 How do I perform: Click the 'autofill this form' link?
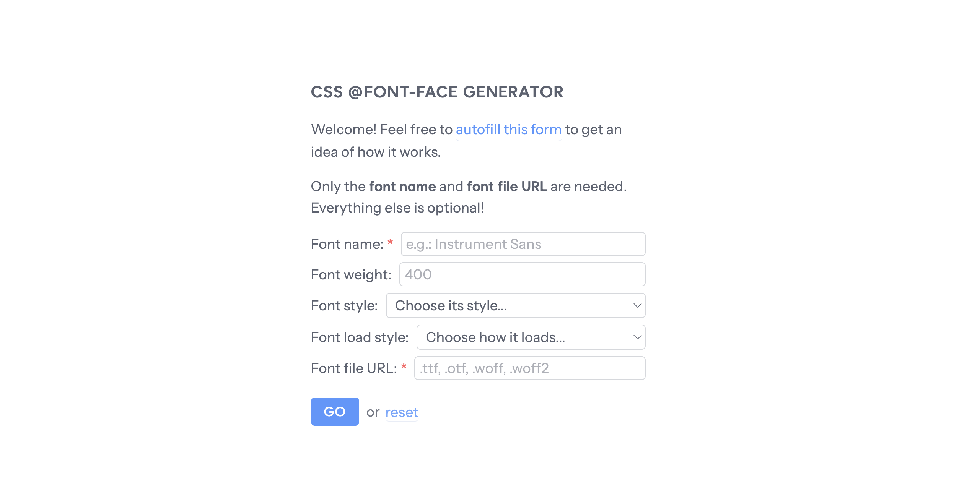click(x=508, y=130)
